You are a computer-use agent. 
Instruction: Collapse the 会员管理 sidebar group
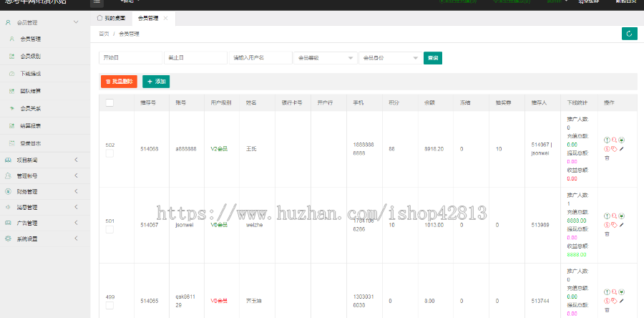[45, 23]
